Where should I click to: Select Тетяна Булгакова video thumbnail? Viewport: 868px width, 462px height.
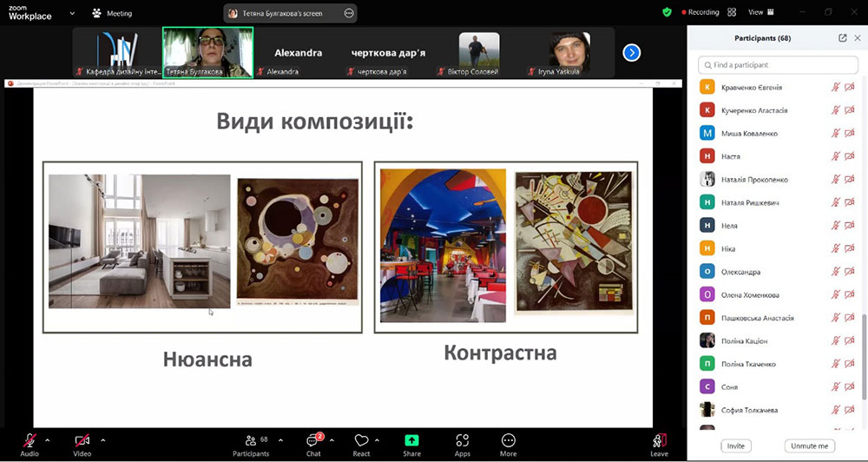(x=208, y=53)
